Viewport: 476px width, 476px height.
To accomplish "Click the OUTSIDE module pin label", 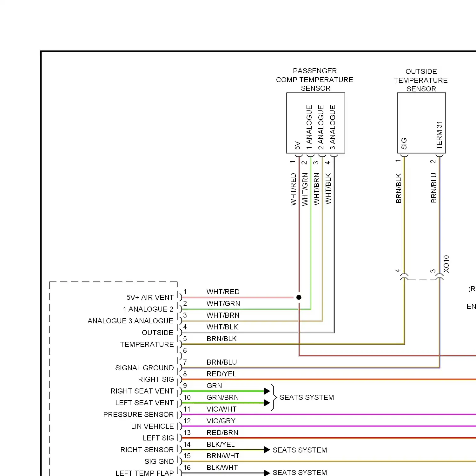I will [158, 333].
